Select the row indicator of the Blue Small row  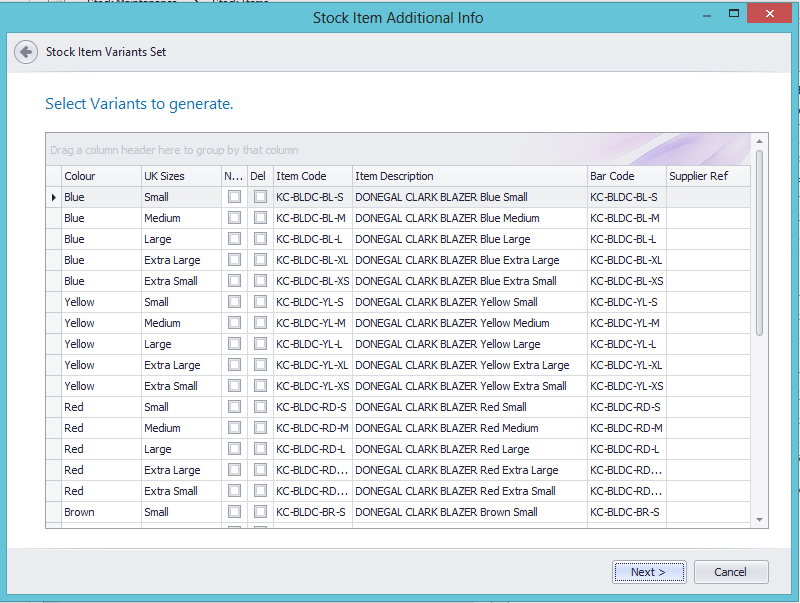54,197
